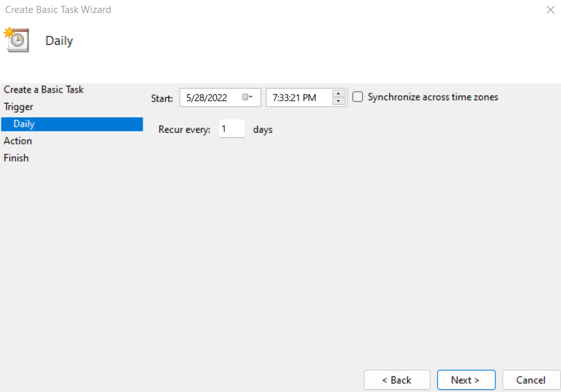
Task: Click the Task Scheduler clock icon in header
Action: click(x=17, y=40)
